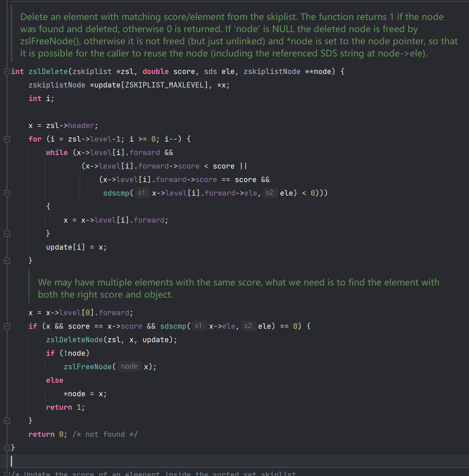Click the 'x = x->level[0].forward;' statement
469x476 pixels.
pos(81,313)
